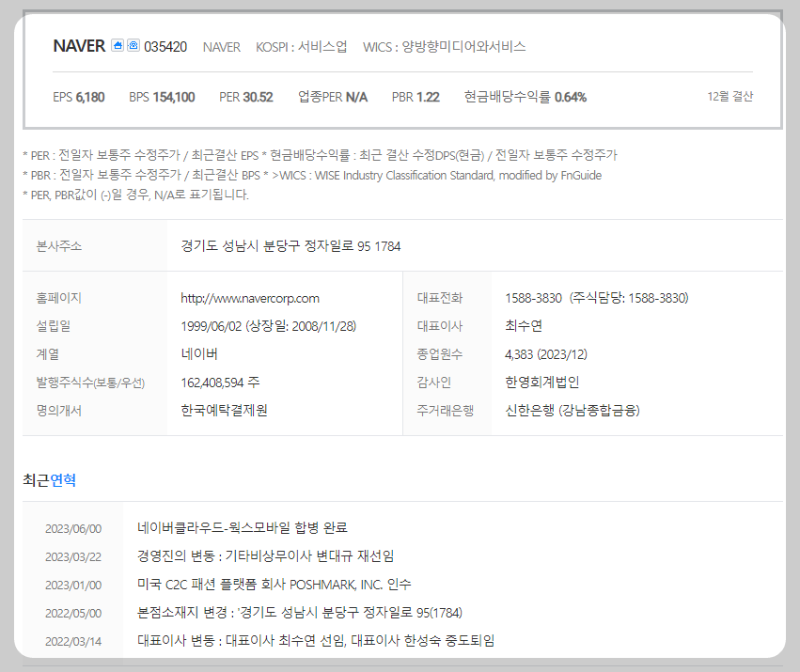Click the 주거래은행 label
The image size is (800, 672).
tap(446, 410)
